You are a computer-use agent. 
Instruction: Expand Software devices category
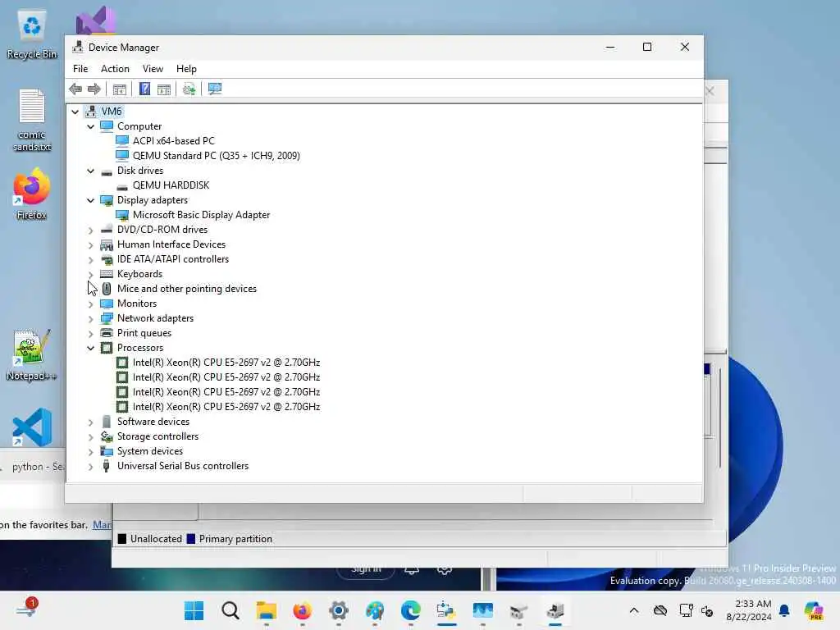pos(90,422)
